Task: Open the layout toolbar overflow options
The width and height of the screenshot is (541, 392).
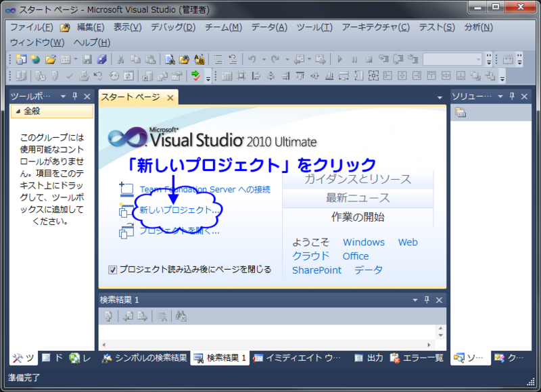Action: 502,76
